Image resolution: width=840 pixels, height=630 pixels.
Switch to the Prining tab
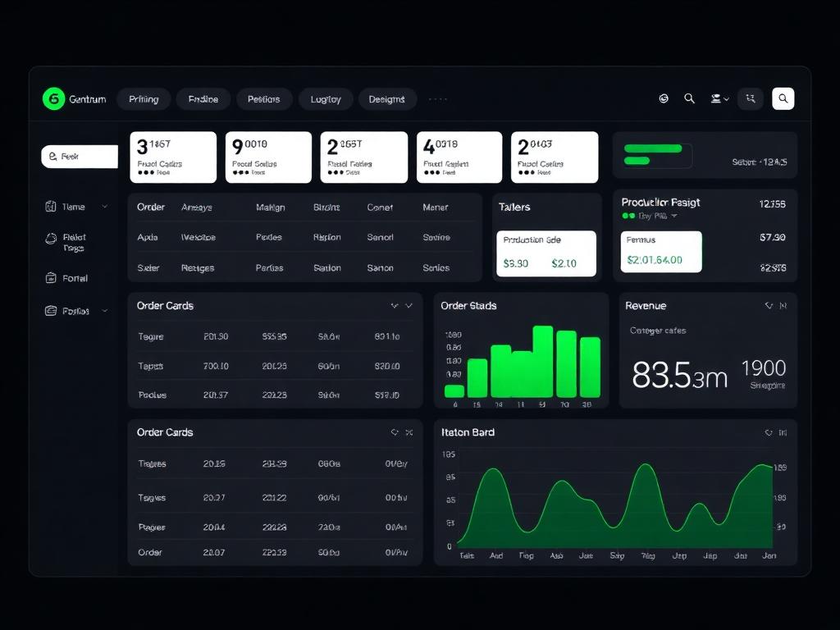(144, 99)
